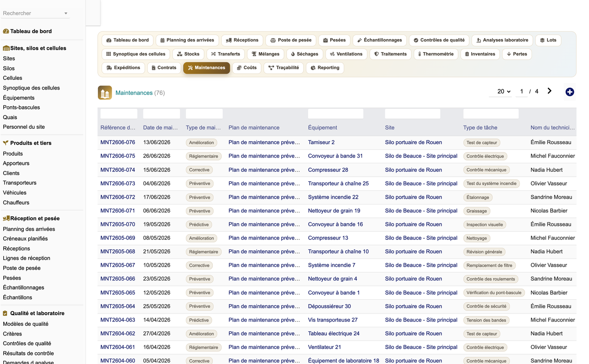
Task: Open equipment link Système incendie 22
Action: pyautogui.click(x=333, y=197)
